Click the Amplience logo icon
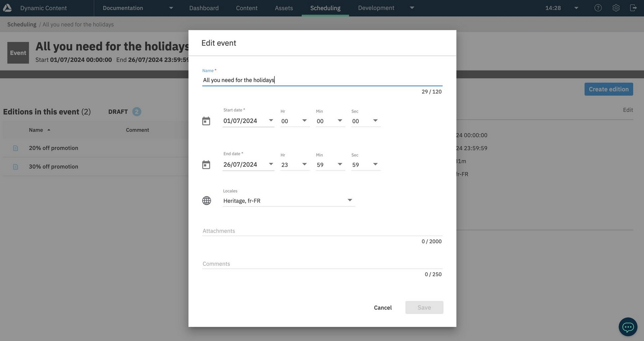The image size is (644, 341). point(8,8)
